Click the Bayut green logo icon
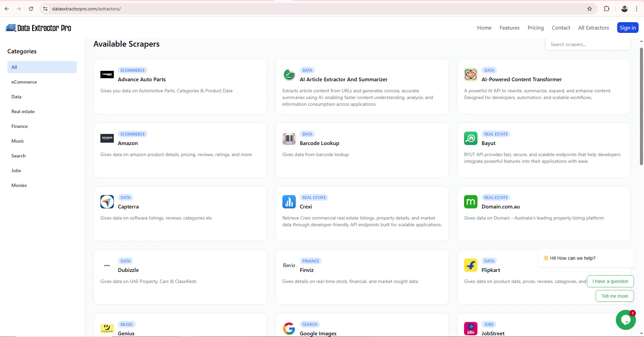The height and width of the screenshot is (337, 644). click(470, 138)
